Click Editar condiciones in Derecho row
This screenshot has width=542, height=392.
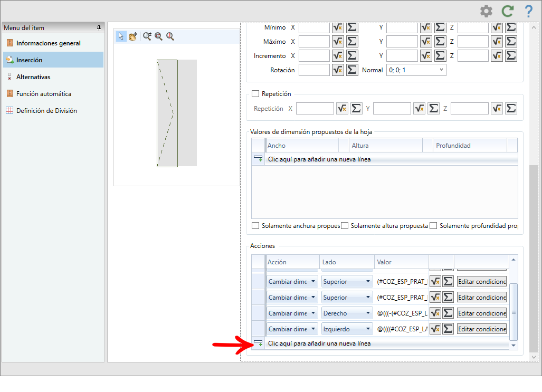(482, 313)
